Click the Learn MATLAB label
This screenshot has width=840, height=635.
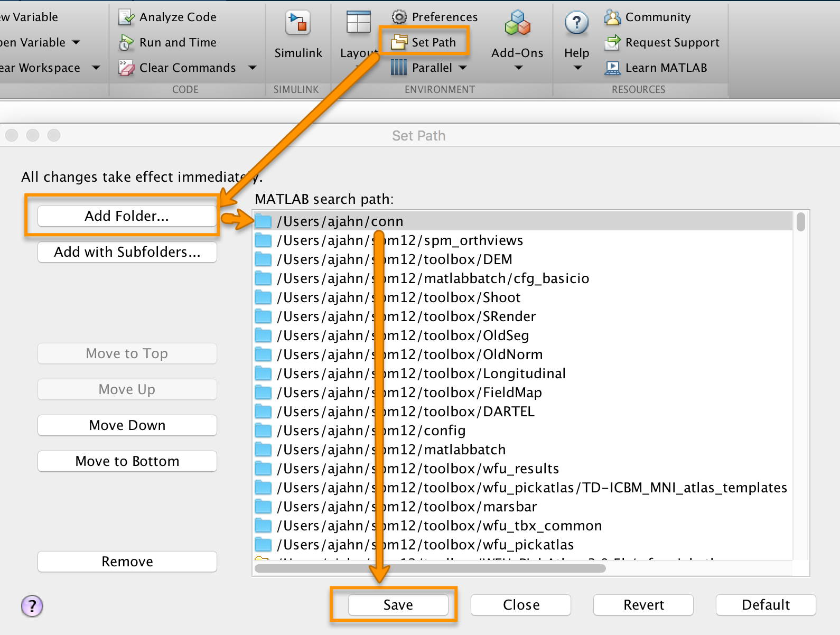pos(666,68)
